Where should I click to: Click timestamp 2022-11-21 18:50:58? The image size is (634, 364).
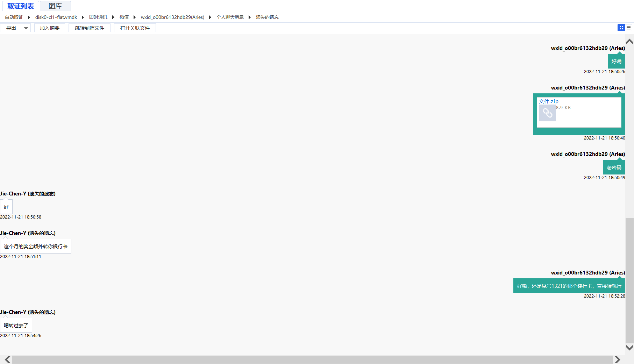click(21, 217)
